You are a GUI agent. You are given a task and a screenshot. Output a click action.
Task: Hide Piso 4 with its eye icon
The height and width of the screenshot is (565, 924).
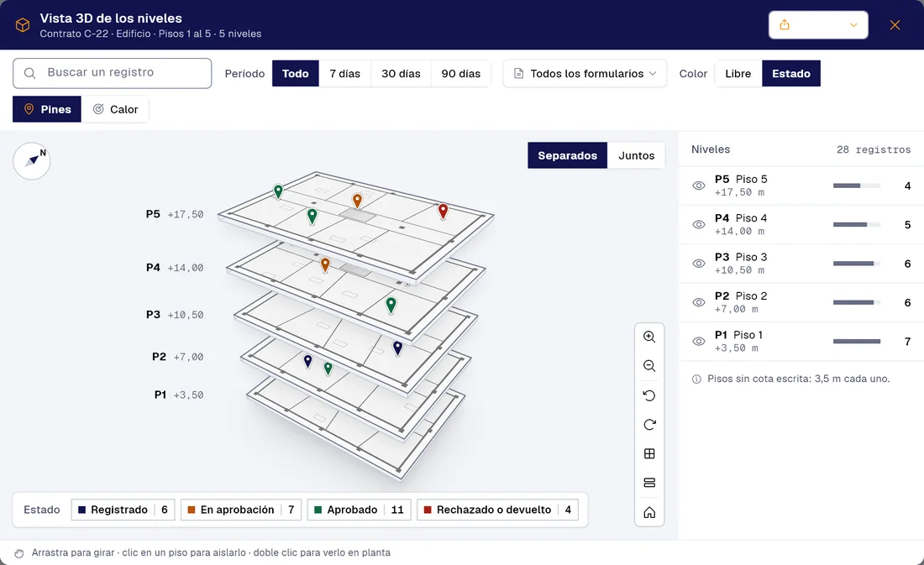(699, 224)
